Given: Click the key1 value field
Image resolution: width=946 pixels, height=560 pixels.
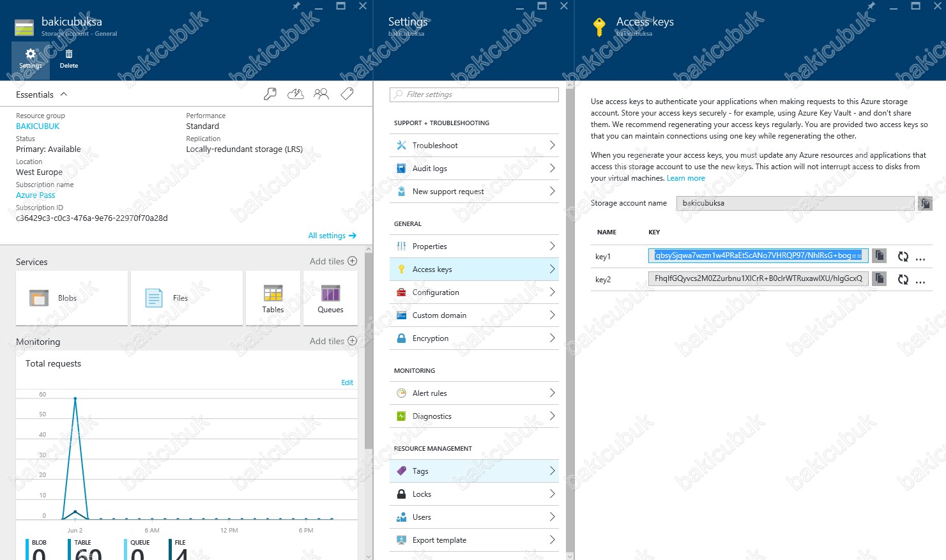Looking at the screenshot, I should (x=758, y=256).
